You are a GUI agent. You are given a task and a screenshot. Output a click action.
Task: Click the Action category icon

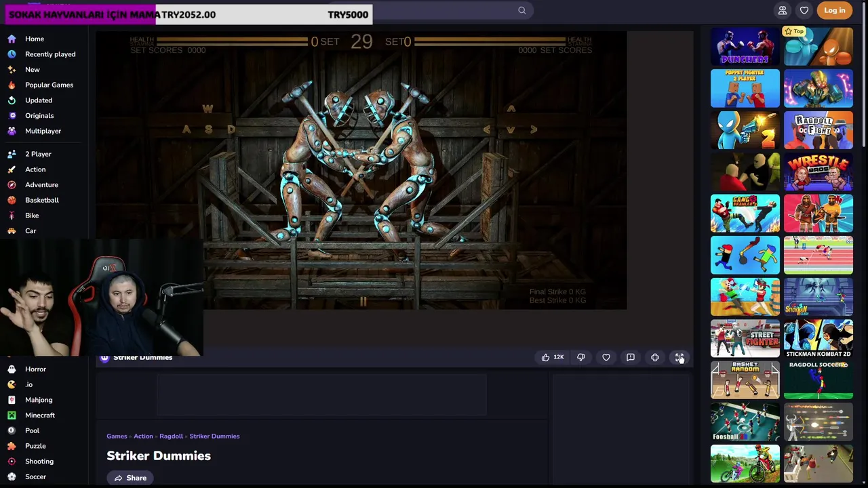[x=12, y=169]
